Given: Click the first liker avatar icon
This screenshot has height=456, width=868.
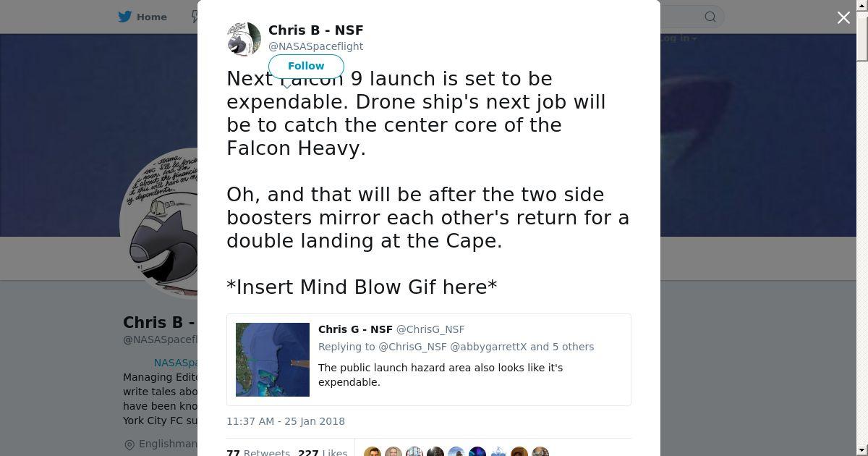Looking at the screenshot, I should (373, 452).
